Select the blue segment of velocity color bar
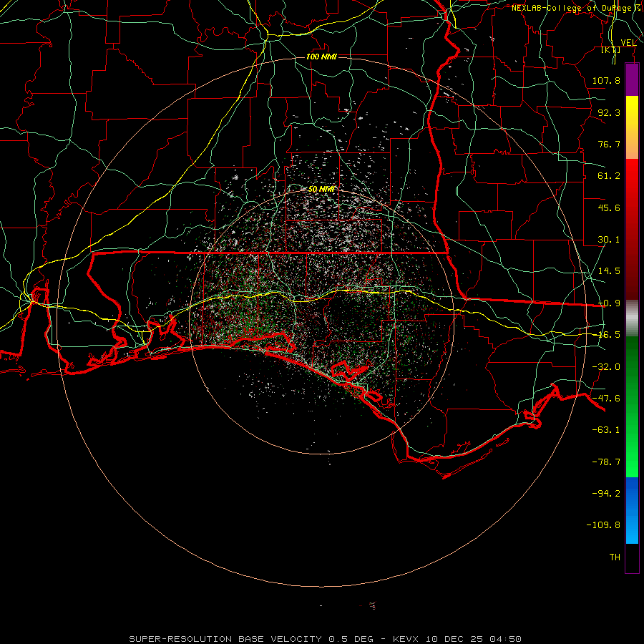 632,510
